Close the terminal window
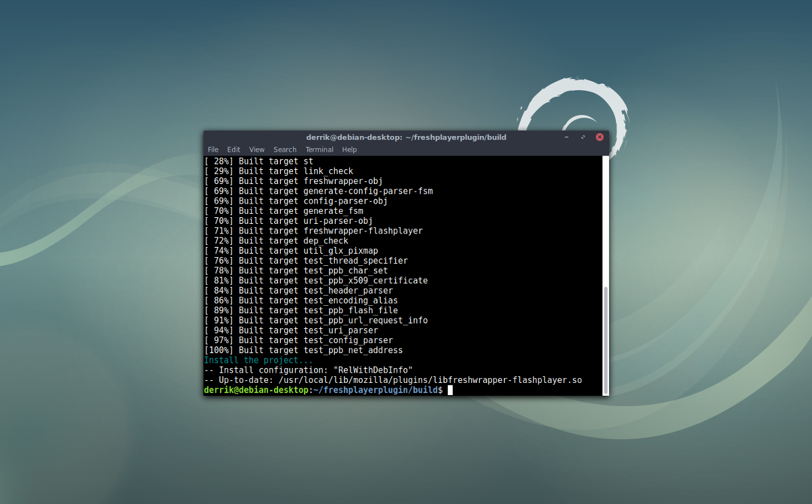Screen dimensions: 812x504 pyautogui.click(x=600, y=137)
